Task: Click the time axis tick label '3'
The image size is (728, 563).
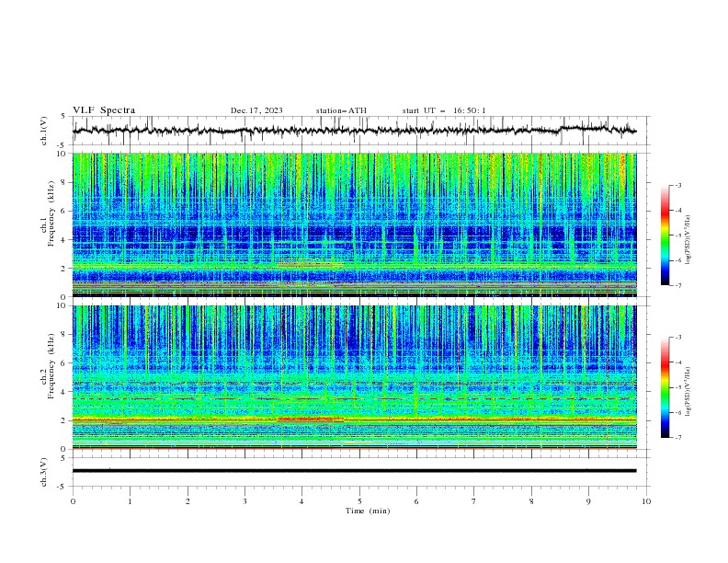Action: 245,501
